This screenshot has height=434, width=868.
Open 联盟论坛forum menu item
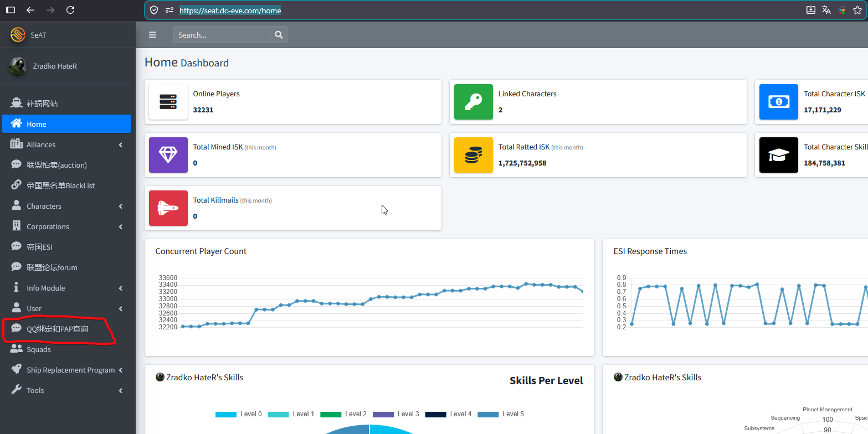click(66, 267)
